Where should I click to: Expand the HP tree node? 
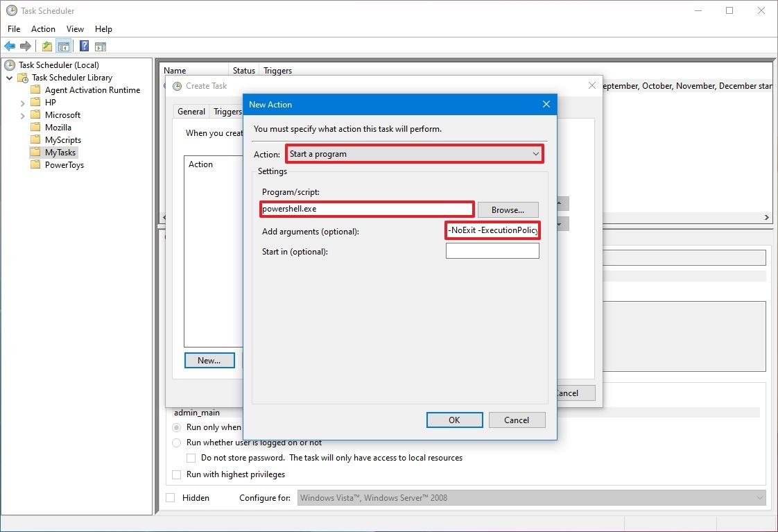tap(23, 102)
